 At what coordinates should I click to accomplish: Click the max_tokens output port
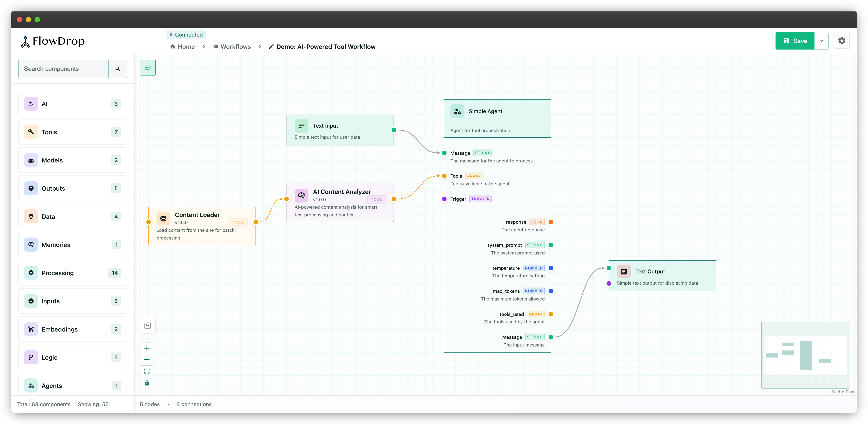tap(551, 291)
